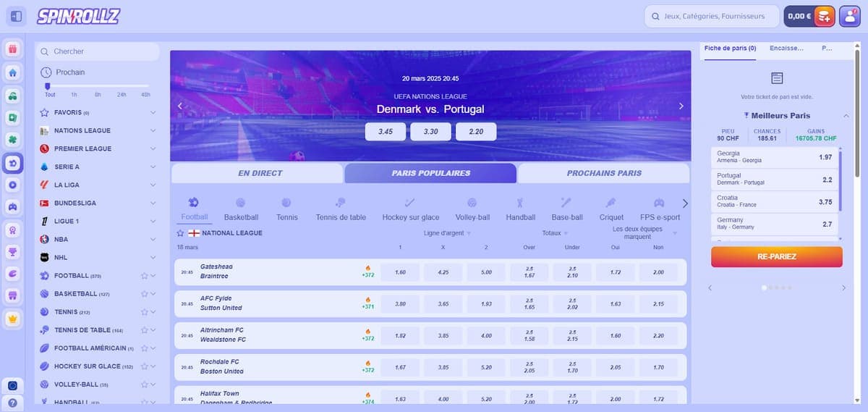
Task: Open Fiche de paris (0) tab
Action: click(x=730, y=49)
